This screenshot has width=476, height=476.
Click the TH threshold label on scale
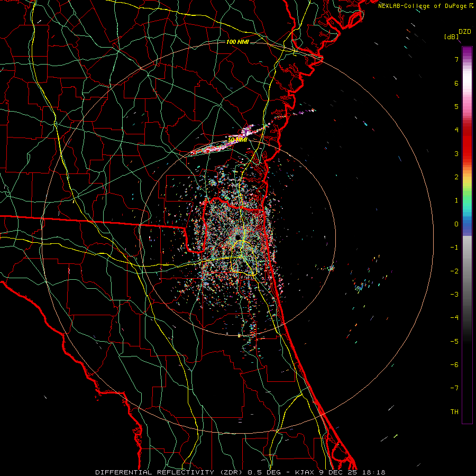coord(454,412)
